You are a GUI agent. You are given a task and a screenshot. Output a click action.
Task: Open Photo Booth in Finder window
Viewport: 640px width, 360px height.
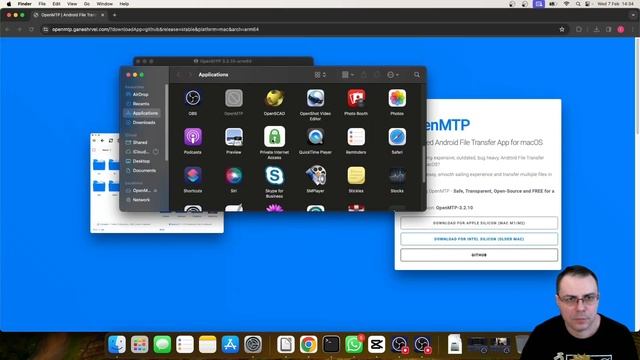[x=356, y=98]
